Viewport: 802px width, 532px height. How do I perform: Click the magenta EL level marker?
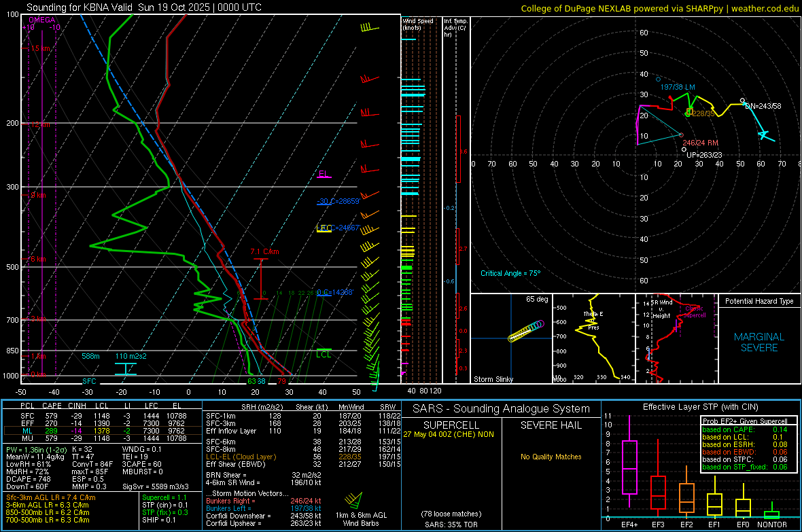coord(324,174)
